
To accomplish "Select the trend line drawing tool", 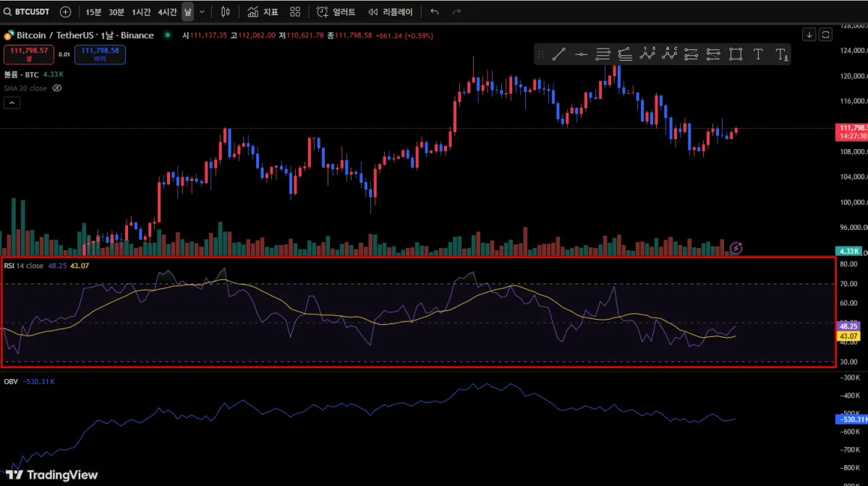I will click(x=558, y=54).
